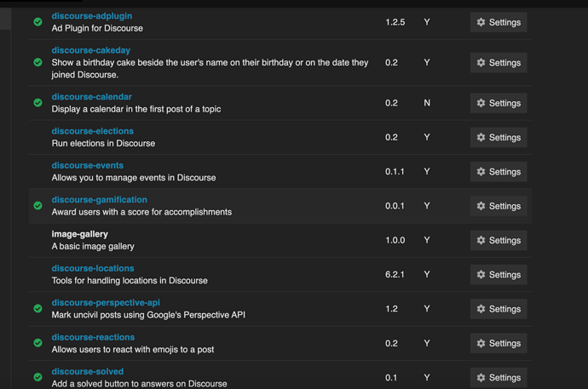Open Settings for discourse-cakeday

point(499,62)
